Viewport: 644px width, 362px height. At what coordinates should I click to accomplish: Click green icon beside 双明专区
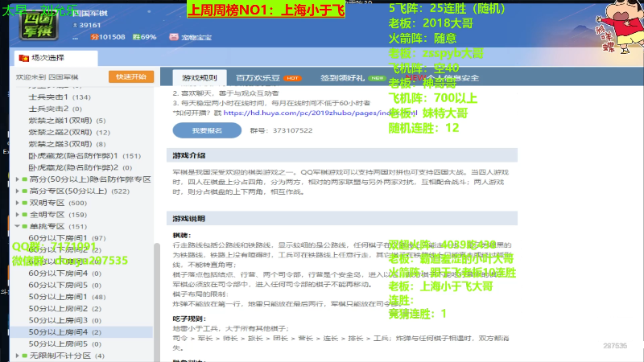25,203
